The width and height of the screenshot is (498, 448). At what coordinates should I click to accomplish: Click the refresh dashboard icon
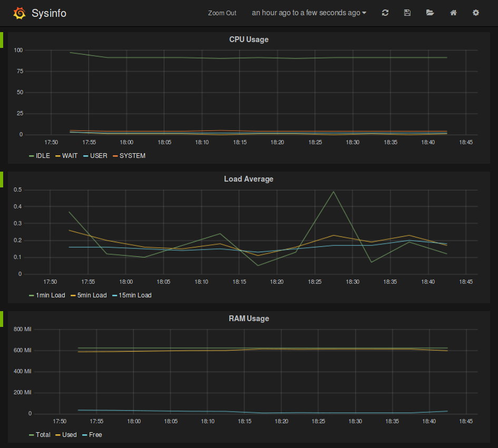385,13
